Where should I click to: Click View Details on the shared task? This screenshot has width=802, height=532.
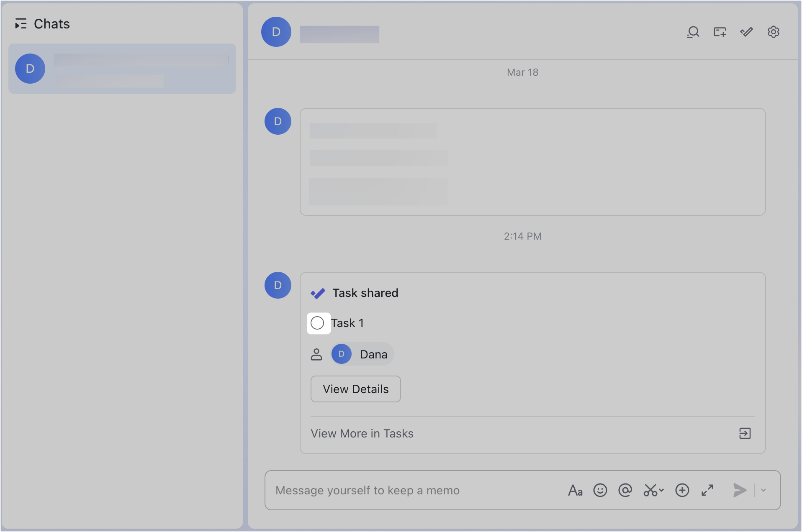355,389
